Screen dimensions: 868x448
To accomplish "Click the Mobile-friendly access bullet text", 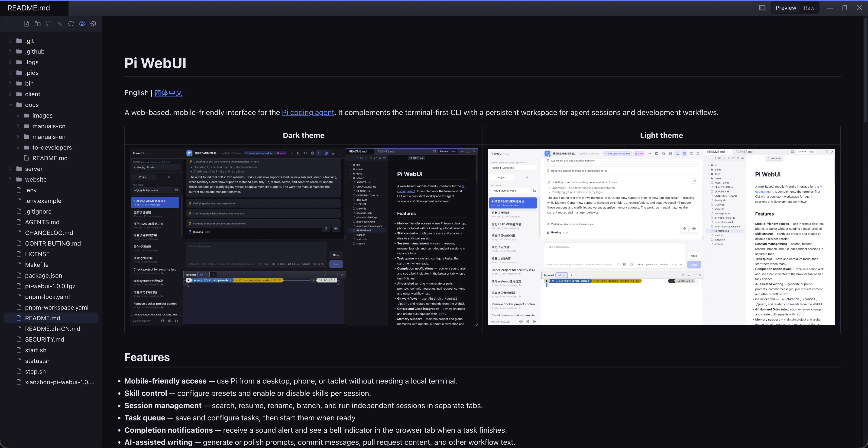I will 291,381.
